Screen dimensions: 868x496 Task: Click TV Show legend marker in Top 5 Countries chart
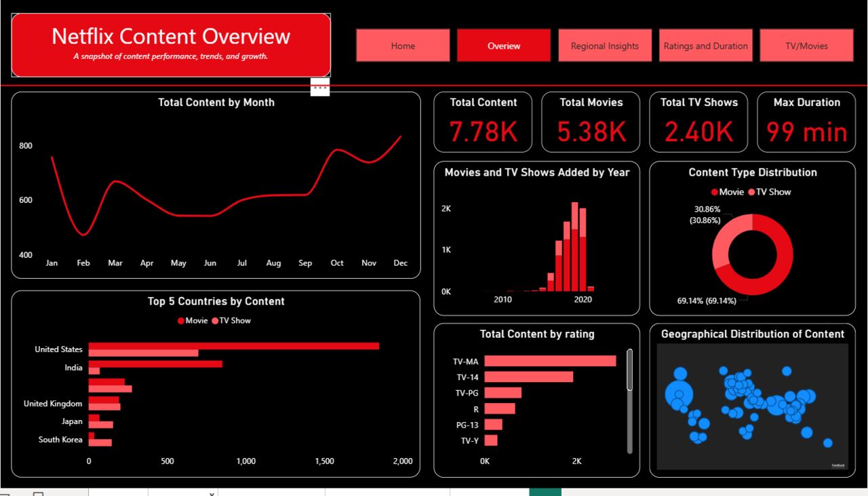click(216, 321)
